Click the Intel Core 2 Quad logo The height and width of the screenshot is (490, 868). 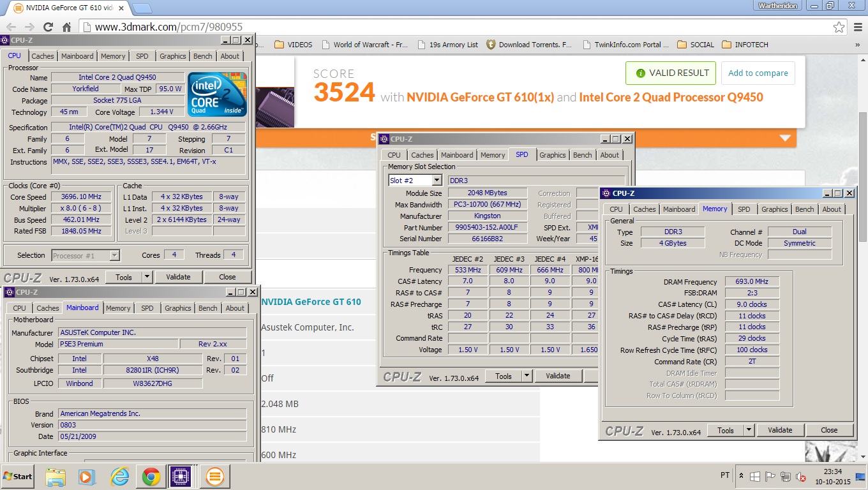(217, 94)
